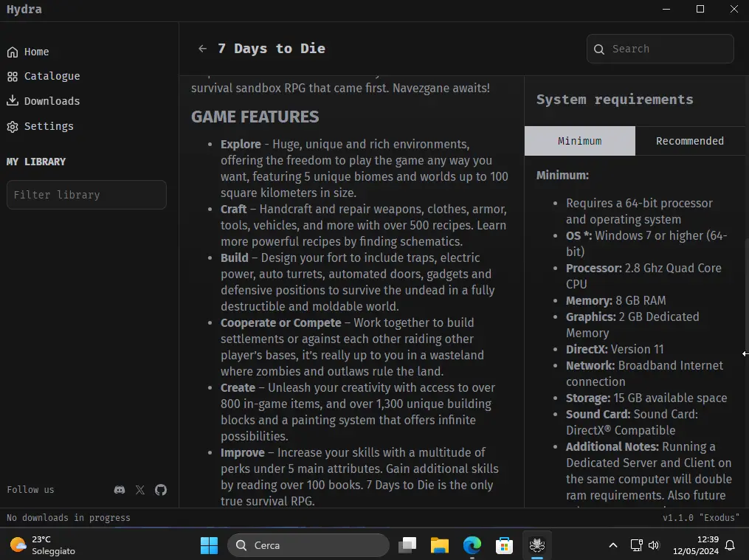Screen dimensions: 749x560
Task: Click the Cooperate or Compete label
Action: click(x=281, y=322)
